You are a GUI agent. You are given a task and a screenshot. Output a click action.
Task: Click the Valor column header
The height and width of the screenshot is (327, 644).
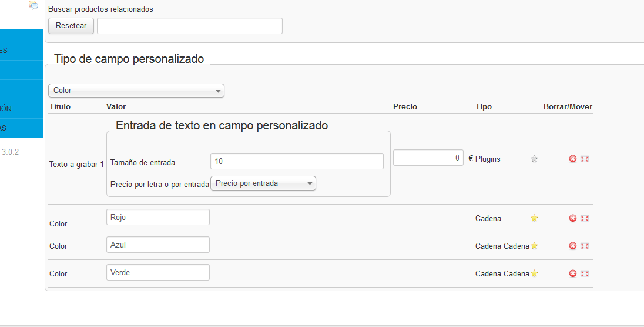click(116, 106)
